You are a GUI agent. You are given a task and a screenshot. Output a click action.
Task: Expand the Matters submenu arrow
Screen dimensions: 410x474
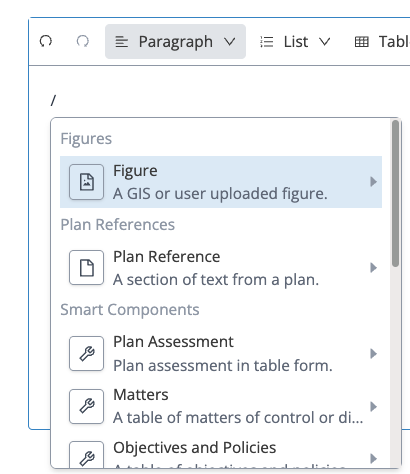[373, 406]
